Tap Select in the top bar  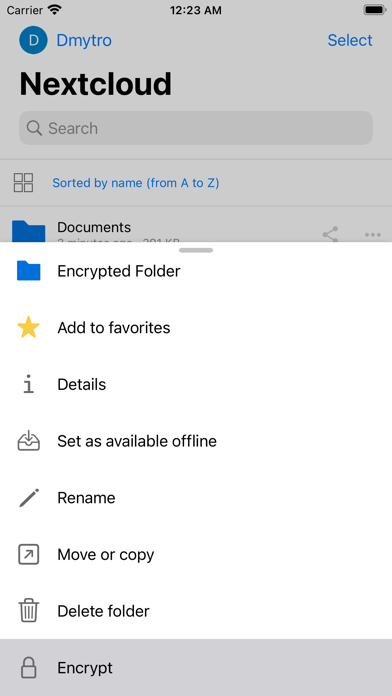[350, 40]
